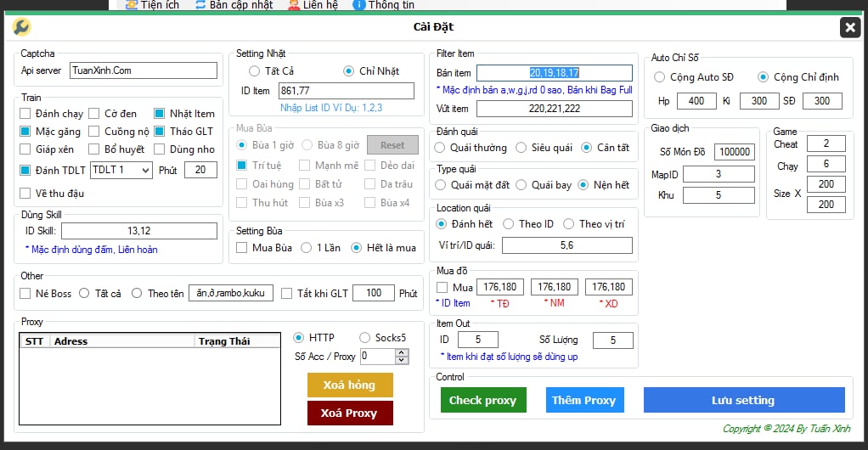Screen dimensions: 868x450
Task: Click the Bản cập nhật refresh icon
Action: click(x=200, y=4)
